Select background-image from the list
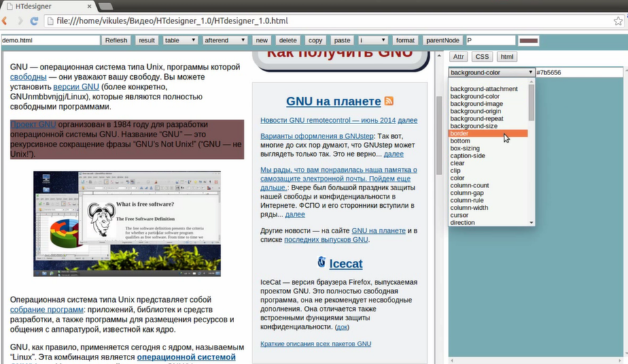 click(477, 104)
